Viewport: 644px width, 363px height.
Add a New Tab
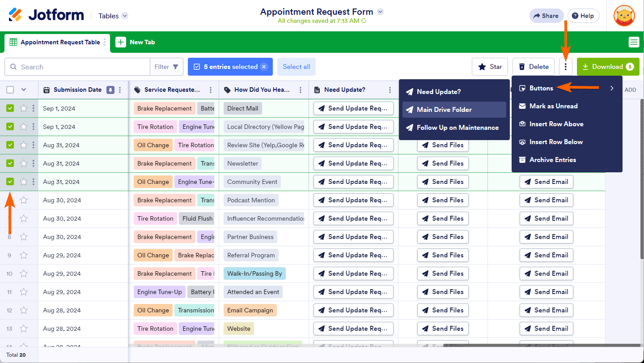point(136,42)
